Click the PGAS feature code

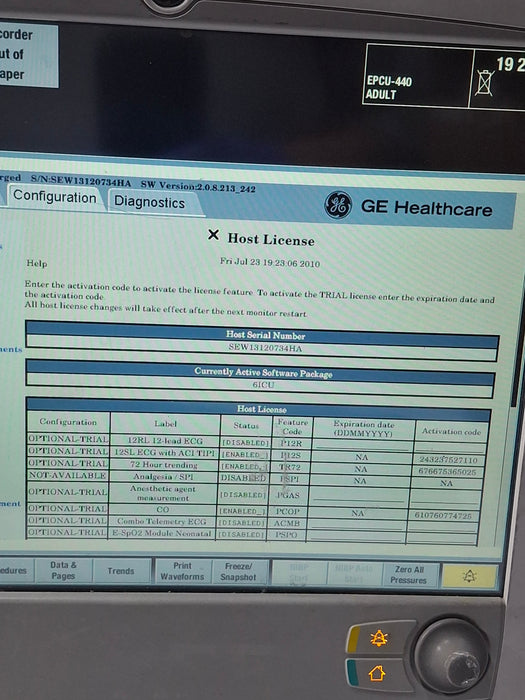click(x=288, y=495)
